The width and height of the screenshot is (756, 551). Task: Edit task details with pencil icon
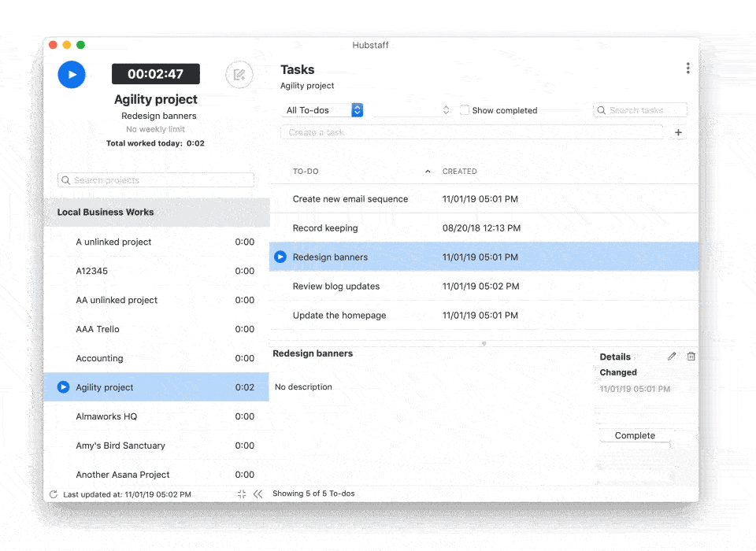[x=672, y=357]
